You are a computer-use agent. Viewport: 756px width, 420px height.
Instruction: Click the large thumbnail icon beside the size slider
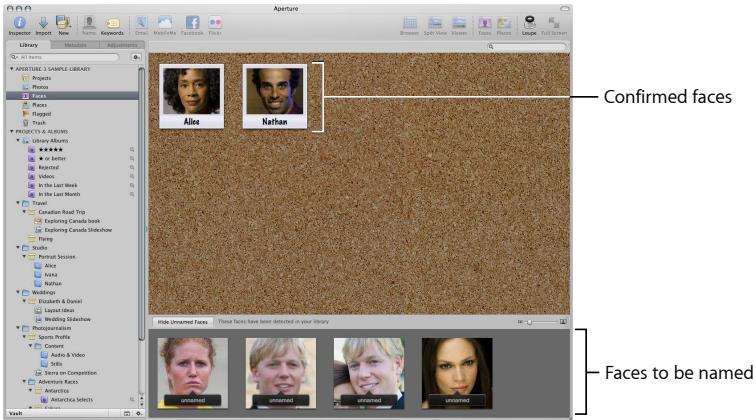coord(563,322)
